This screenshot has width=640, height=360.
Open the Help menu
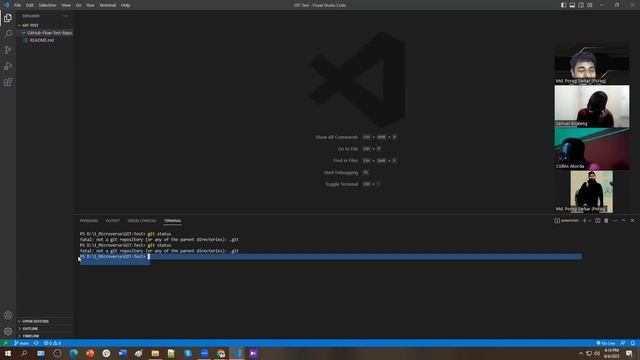pos(125,5)
